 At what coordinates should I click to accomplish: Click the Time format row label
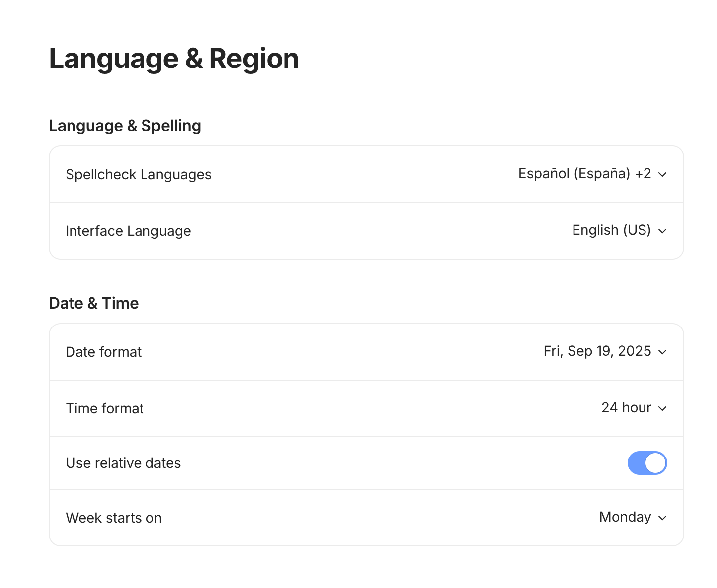click(105, 409)
